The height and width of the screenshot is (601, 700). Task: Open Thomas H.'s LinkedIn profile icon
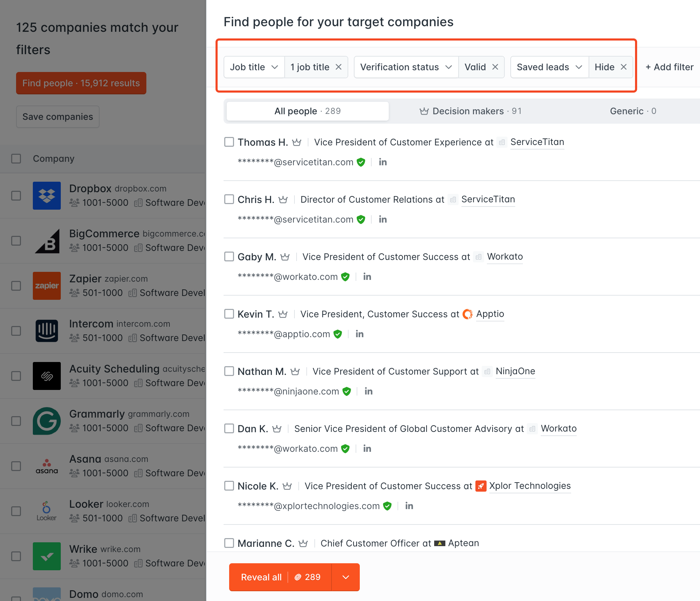click(383, 162)
